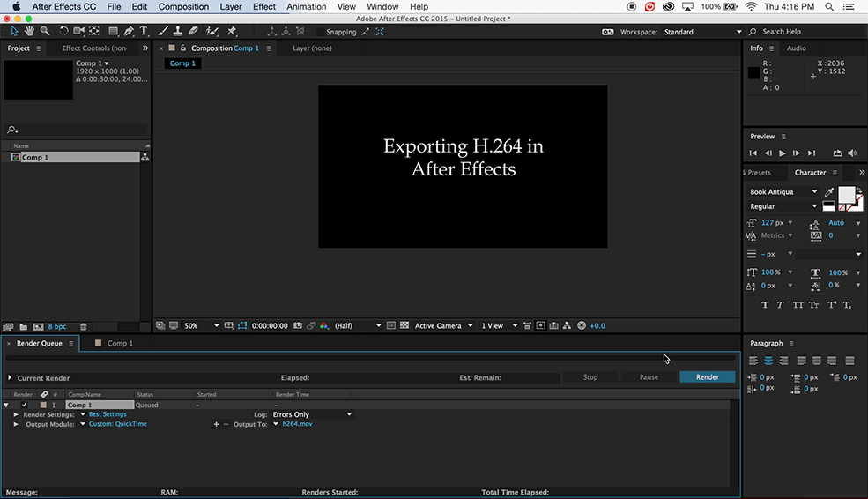Switch to the Audio panel tab
868x499 pixels.
click(x=796, y=48)
